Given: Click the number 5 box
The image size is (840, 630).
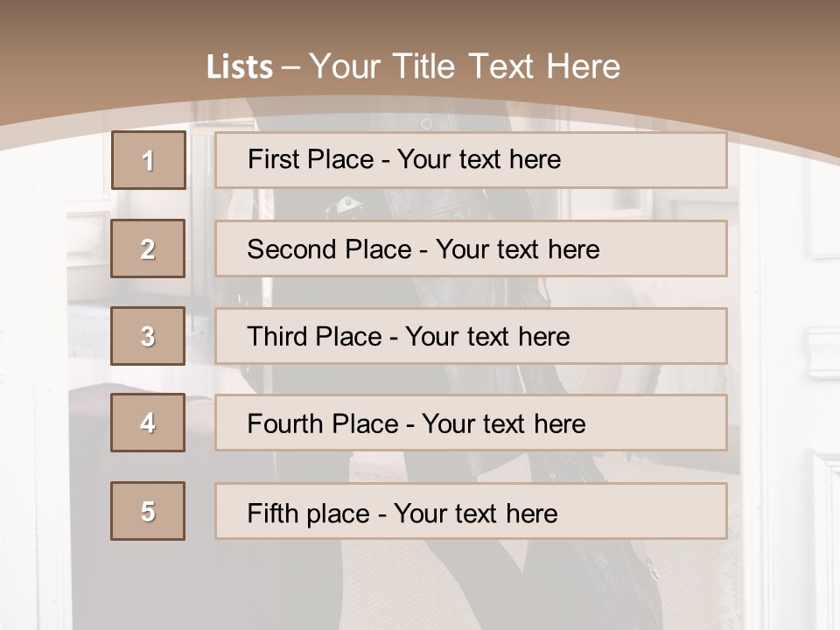Looking at the screenshot, I should (148, 512).
